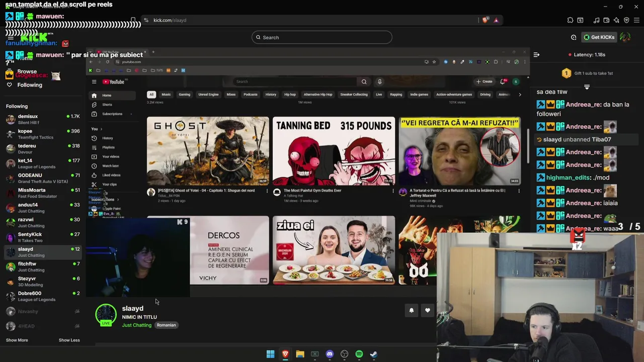Viewport: 644px width, 362px height.
Task: Open Brave Rewards triangle icon
Action: coord(496,20)
